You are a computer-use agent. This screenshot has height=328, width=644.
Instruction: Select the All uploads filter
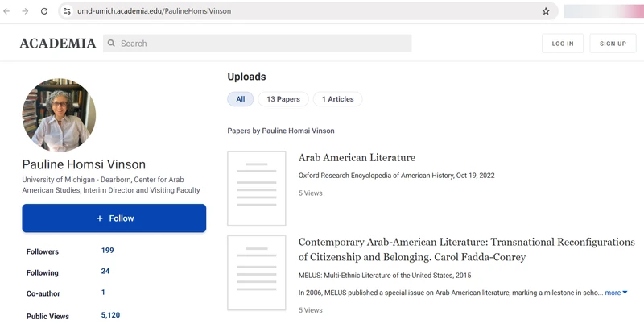click(x=240, y=99)
